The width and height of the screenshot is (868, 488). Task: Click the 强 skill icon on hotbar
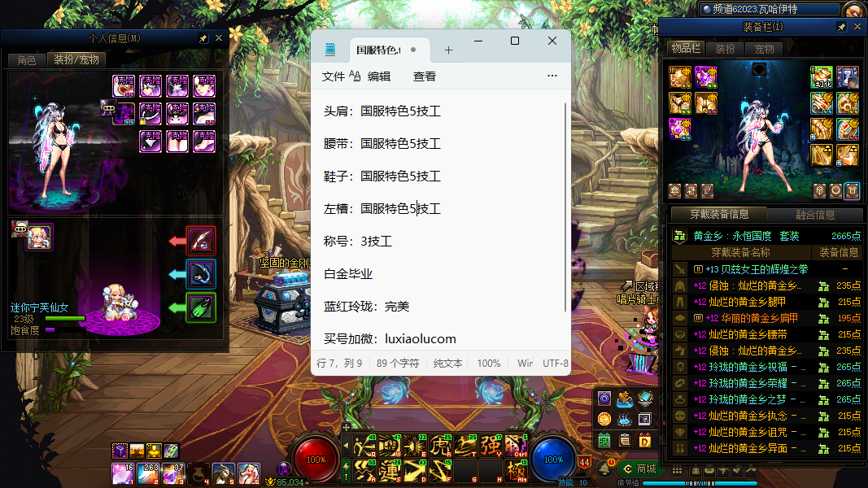491,446
